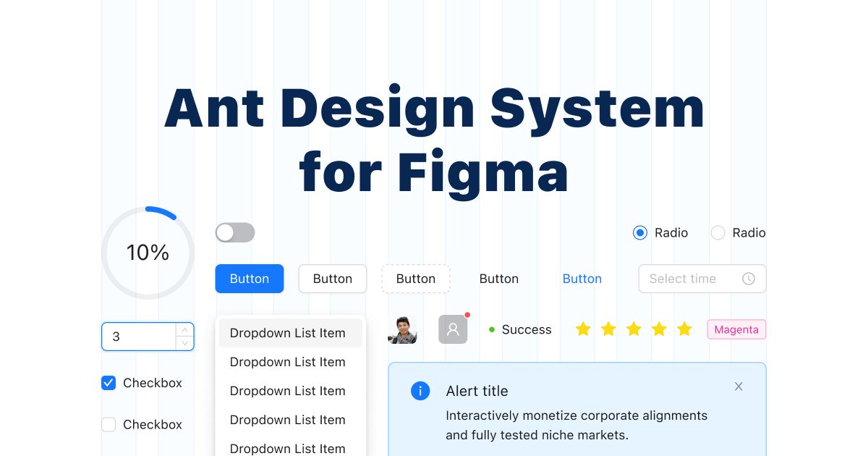Click the primary blue Button
Image resolution: width=868 pixels, height=456 pixels.
click(x=249, y=279)
